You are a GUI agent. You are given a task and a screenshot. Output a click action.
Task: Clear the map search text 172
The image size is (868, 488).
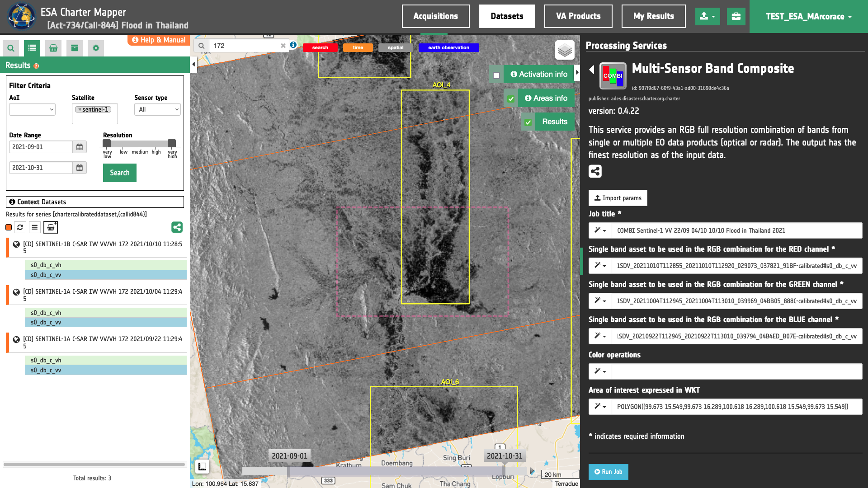click(x=283, y=46)
